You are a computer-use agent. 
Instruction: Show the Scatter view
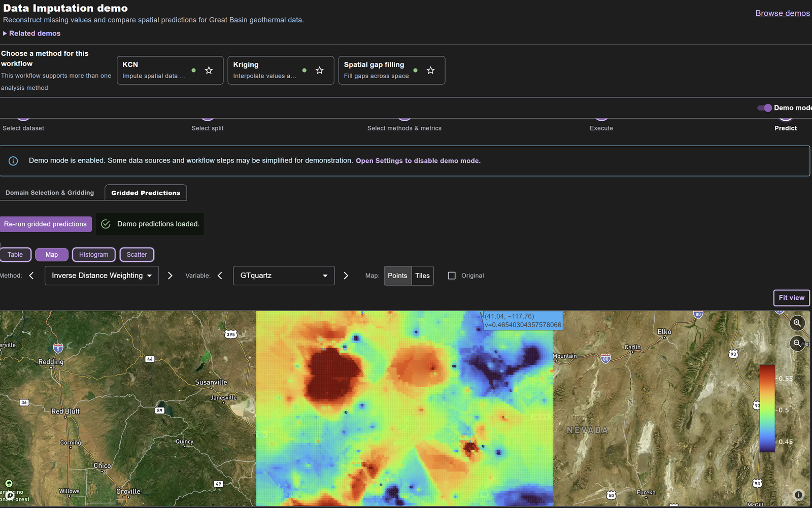point(137,255)
